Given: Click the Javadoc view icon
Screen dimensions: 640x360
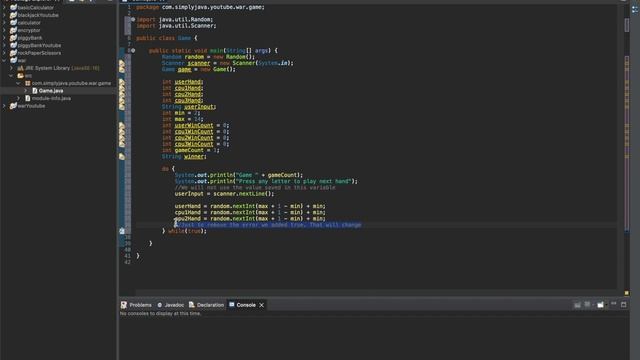Looking at the screenshot, I should point(160,305).
